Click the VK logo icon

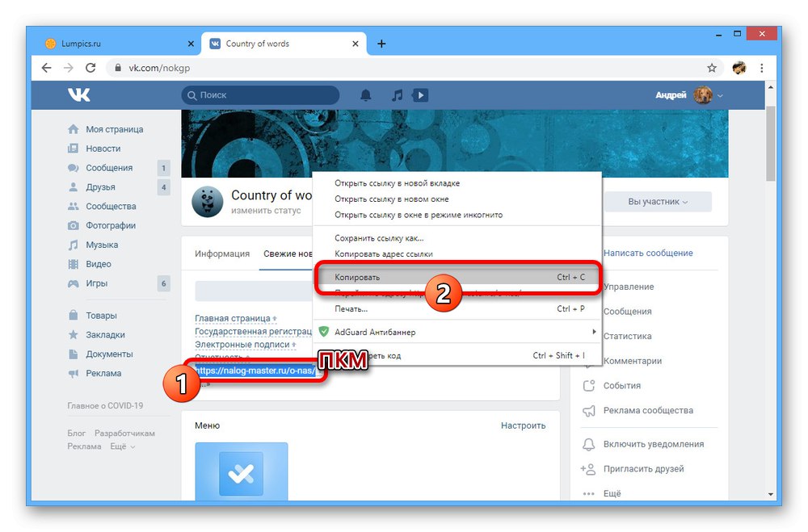pos(79,94)
